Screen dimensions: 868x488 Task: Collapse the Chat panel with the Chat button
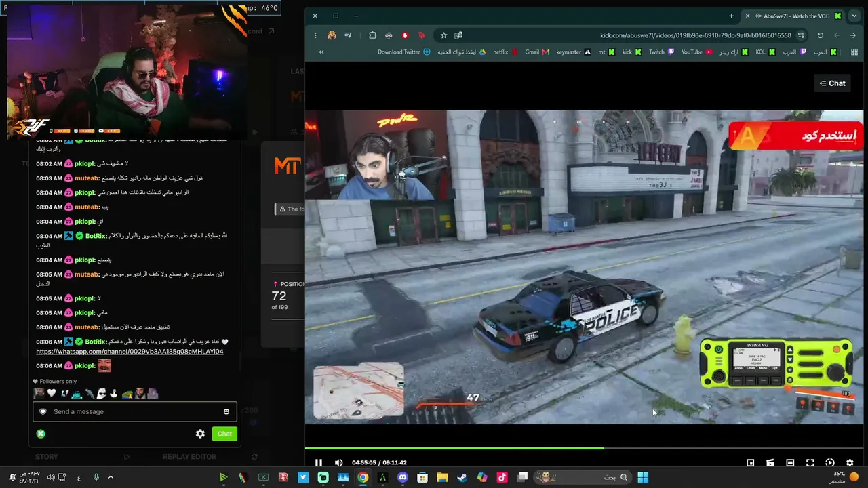coord(832,83)
